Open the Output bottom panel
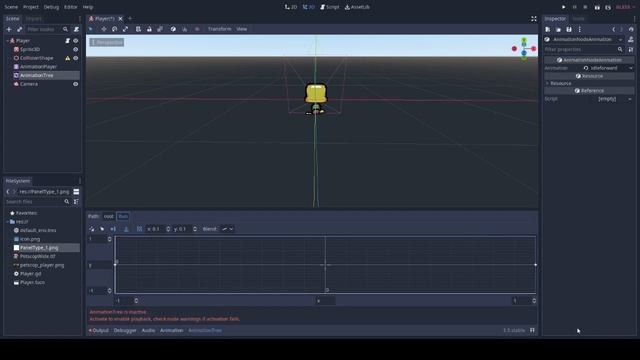The image size is (640, 360). (x=99, y=331)
